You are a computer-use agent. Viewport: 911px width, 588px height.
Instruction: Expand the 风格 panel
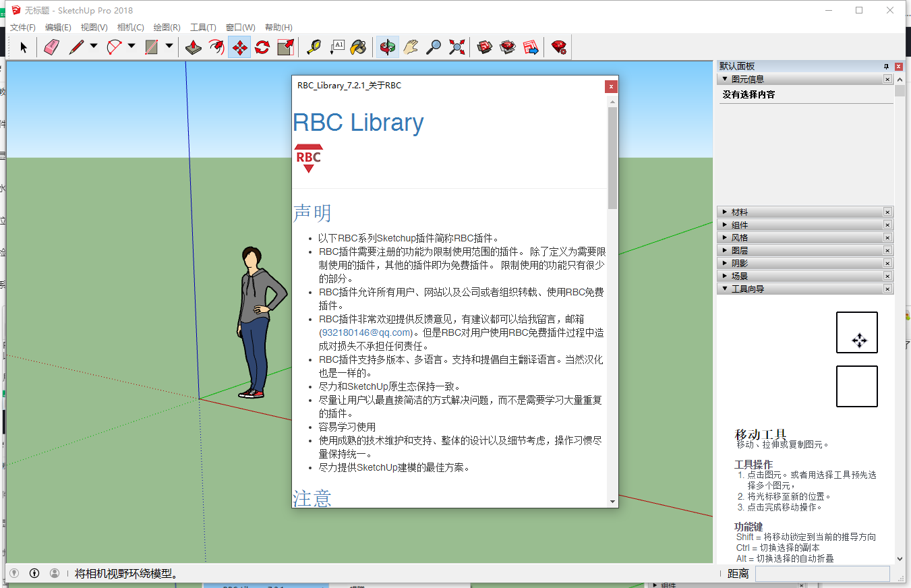point(724,237)
